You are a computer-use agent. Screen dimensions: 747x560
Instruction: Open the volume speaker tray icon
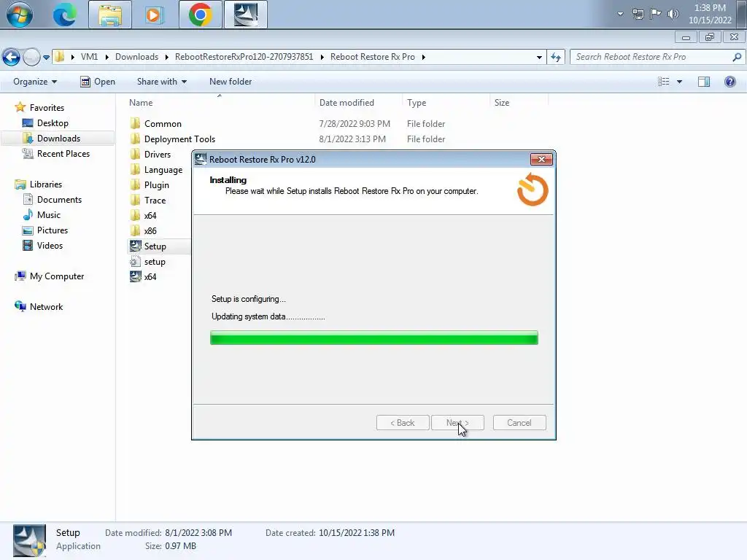coord(673,14)
